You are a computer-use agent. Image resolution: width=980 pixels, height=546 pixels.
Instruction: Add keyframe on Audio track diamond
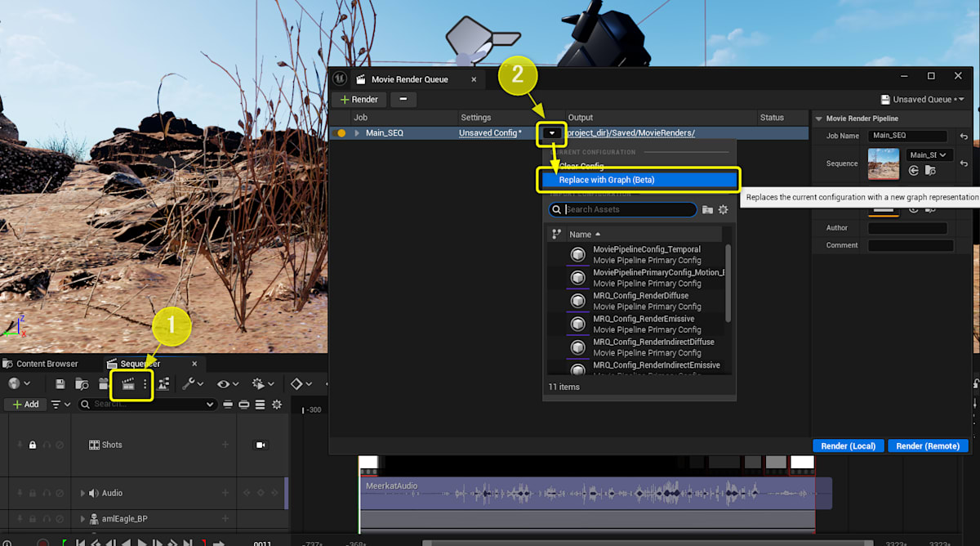(x=261, y=493)
